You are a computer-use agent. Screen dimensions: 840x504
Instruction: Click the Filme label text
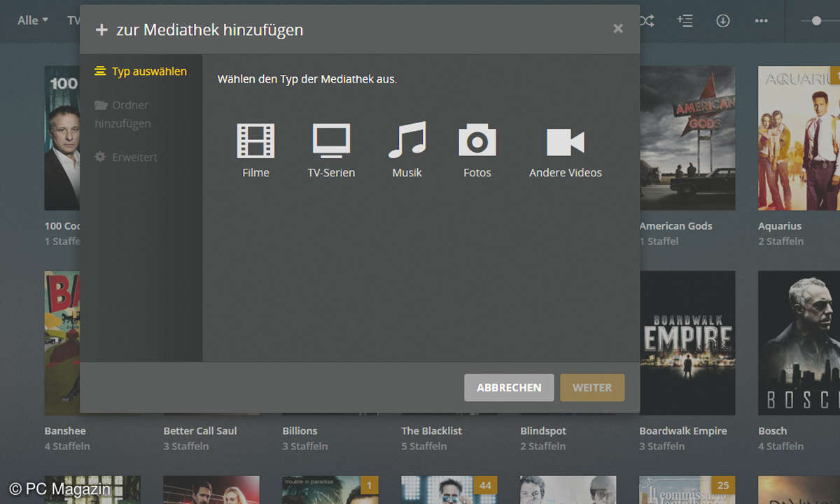[255, 173]
